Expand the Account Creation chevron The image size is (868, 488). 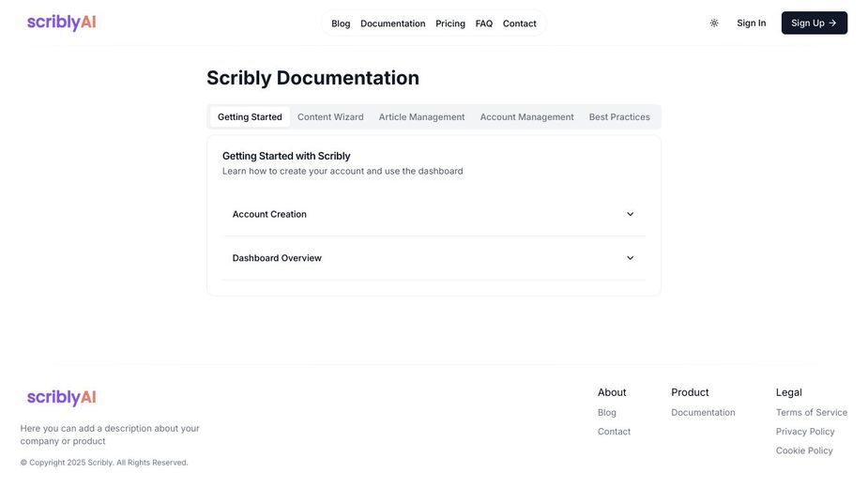[630, 214]
